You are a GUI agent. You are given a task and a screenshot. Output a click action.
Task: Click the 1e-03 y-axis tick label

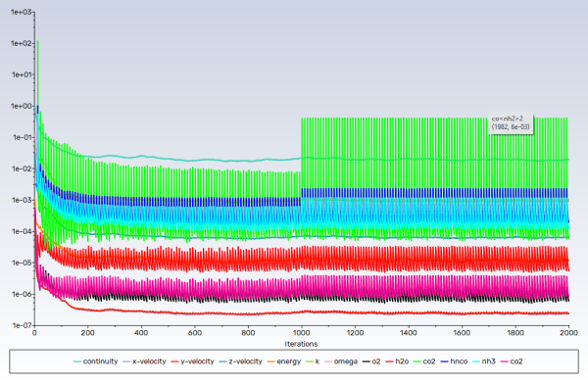pos(23,200)
